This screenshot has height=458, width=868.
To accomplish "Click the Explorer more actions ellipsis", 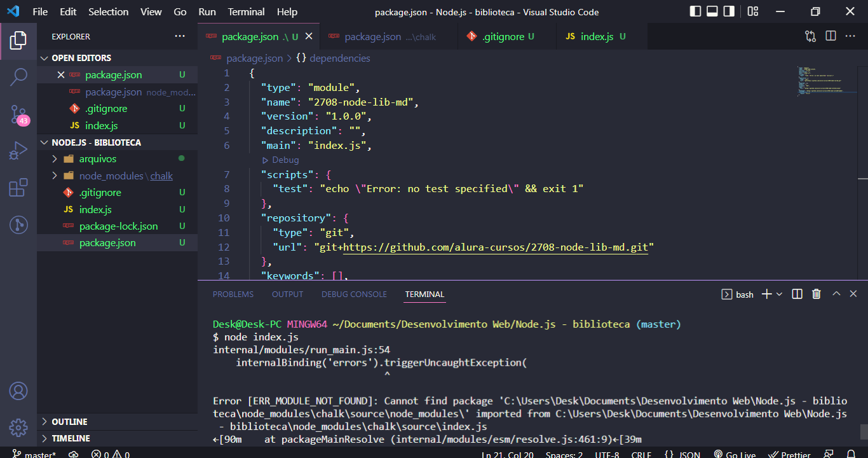I will tap(180, 36).
